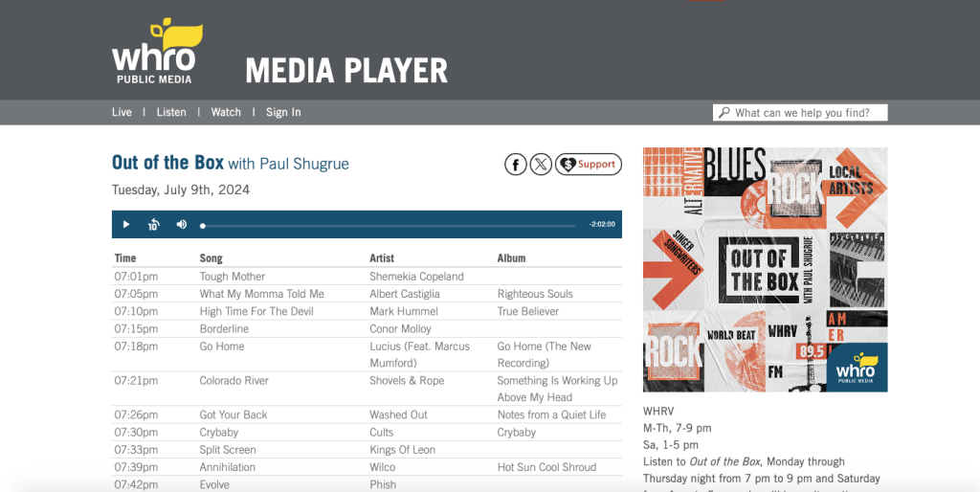Select artist 'Conor Molloy'
980x492 pixels.
400,329
